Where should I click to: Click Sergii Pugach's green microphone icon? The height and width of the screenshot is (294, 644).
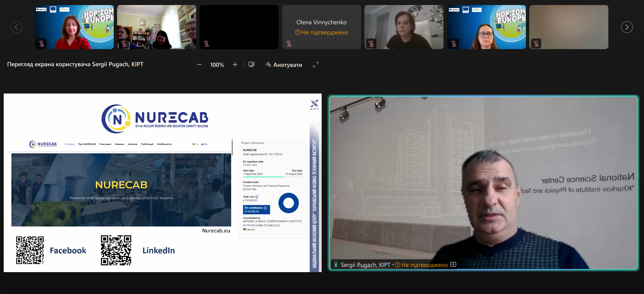click(x=335, y=265)
